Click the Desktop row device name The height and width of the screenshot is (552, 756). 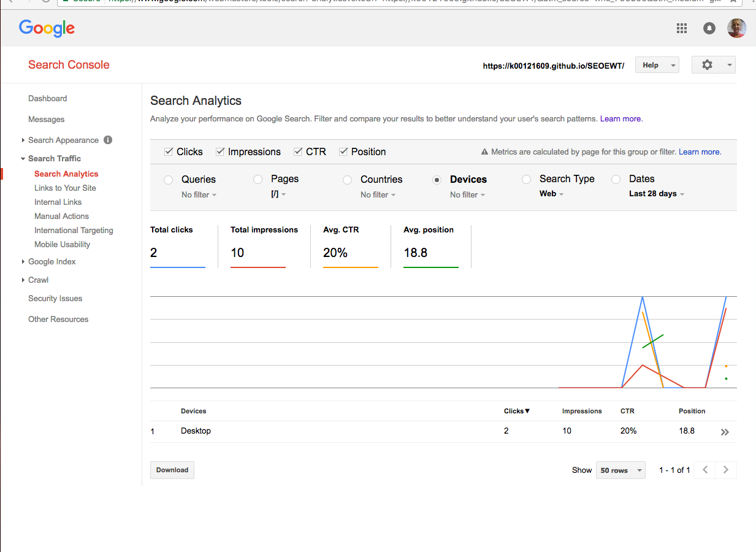pyautogui.click(x=196, y=431)
